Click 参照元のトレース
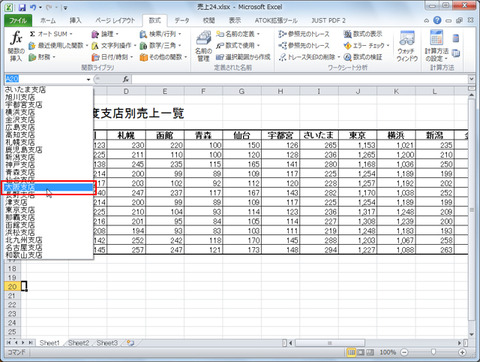The image size is (480, 362). click(304, 34)
